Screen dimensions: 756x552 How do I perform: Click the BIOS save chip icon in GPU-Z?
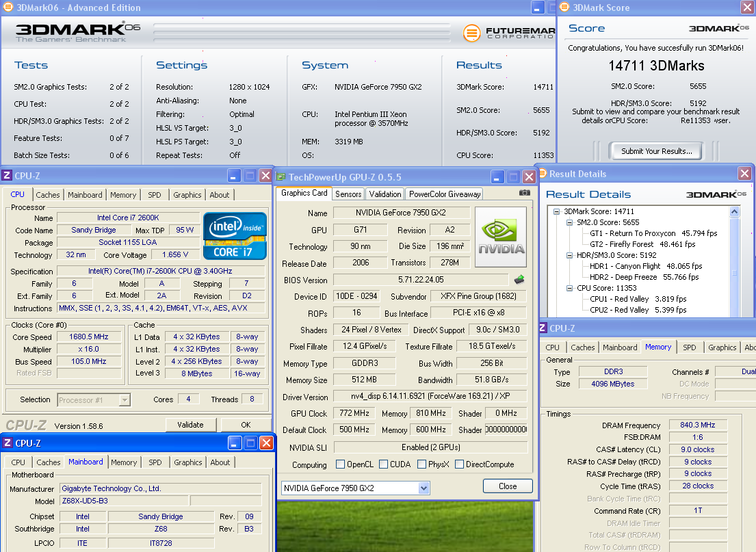(519, 280)
